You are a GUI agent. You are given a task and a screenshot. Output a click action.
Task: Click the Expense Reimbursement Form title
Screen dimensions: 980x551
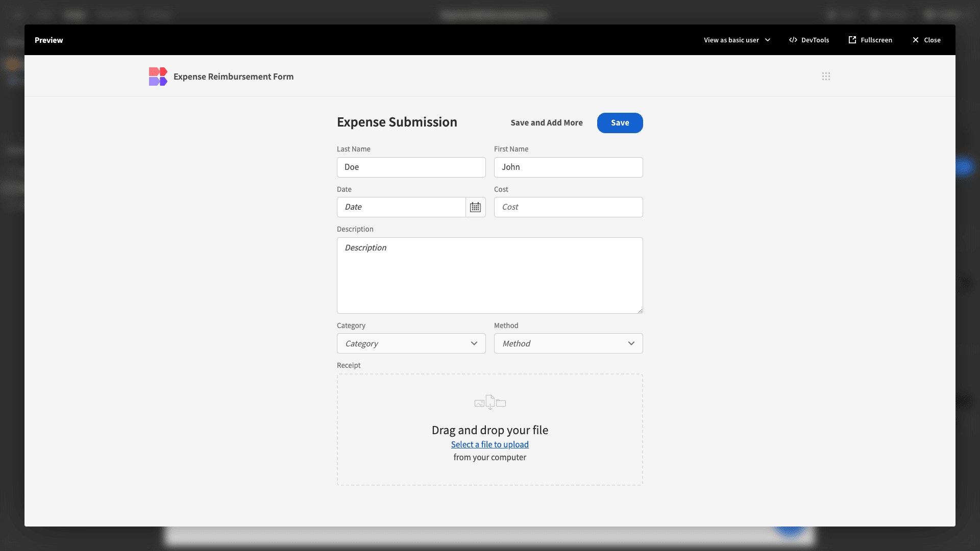pos(233,77)
